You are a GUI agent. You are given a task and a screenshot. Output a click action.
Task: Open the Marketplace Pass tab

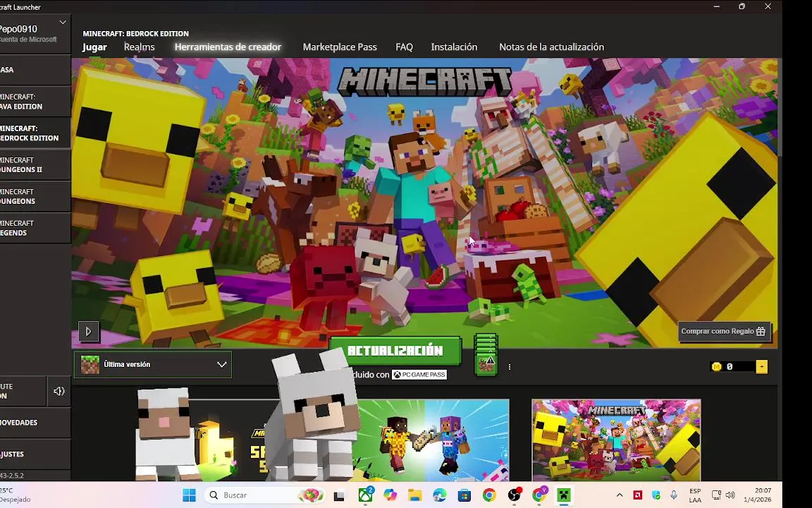(x=340, y=47)
